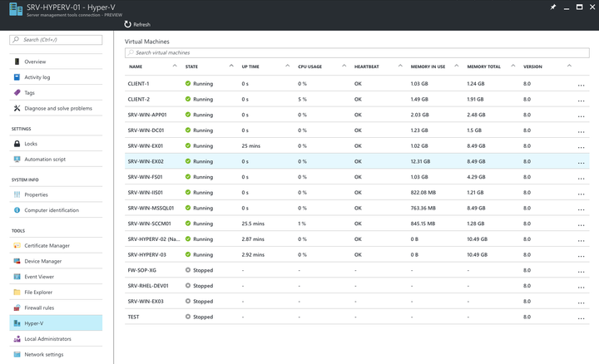
Task: Click the Certificate Manager icon
Action: 17,246
